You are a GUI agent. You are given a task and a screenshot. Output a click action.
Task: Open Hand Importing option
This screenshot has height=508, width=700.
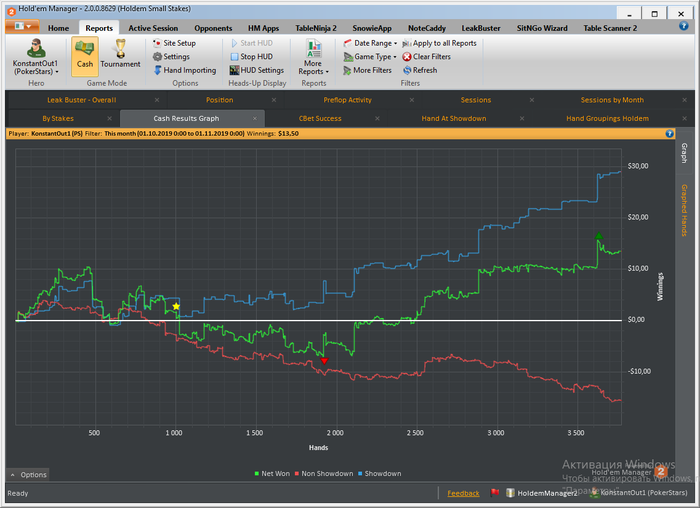coord(184,70)
